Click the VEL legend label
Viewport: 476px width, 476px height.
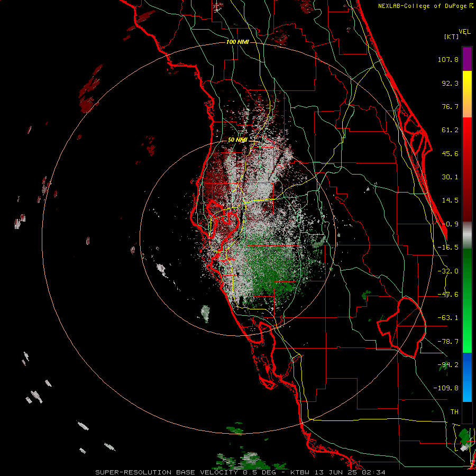[464, 32]
